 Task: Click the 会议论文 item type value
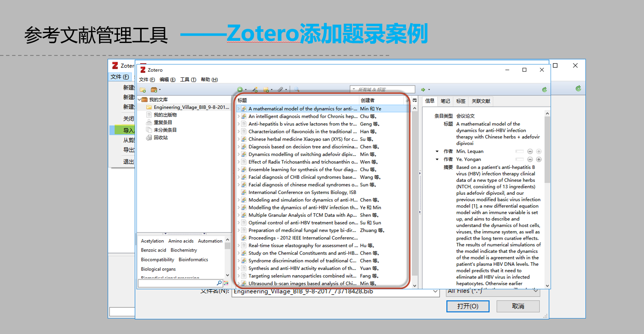pos(465,116)
